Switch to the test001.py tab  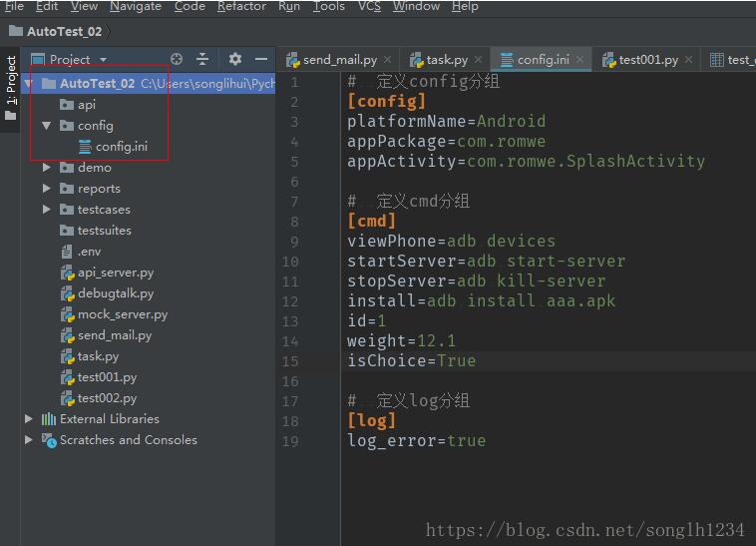coord(647,60)
